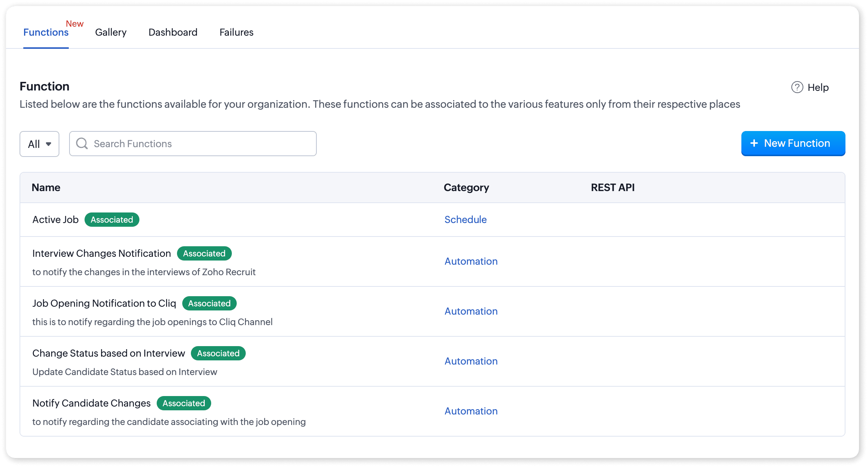Go to the Failures tab
Viewport: 868px width, 467px height.
click(x=236, y=32)
